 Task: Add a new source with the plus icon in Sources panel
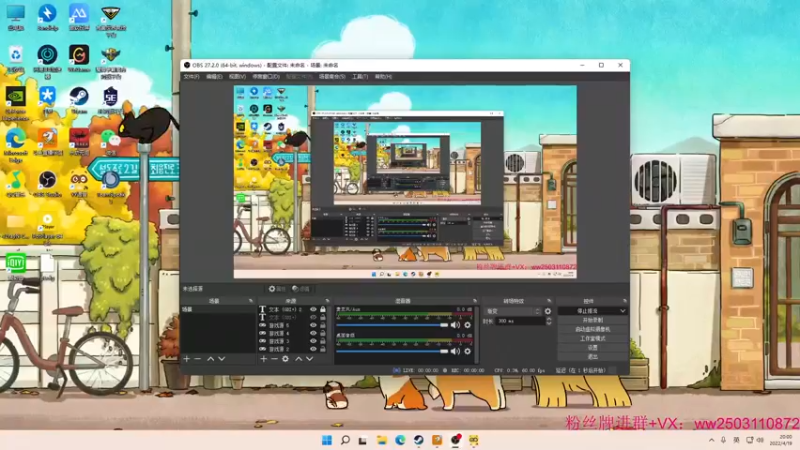[x=263, y=359]
